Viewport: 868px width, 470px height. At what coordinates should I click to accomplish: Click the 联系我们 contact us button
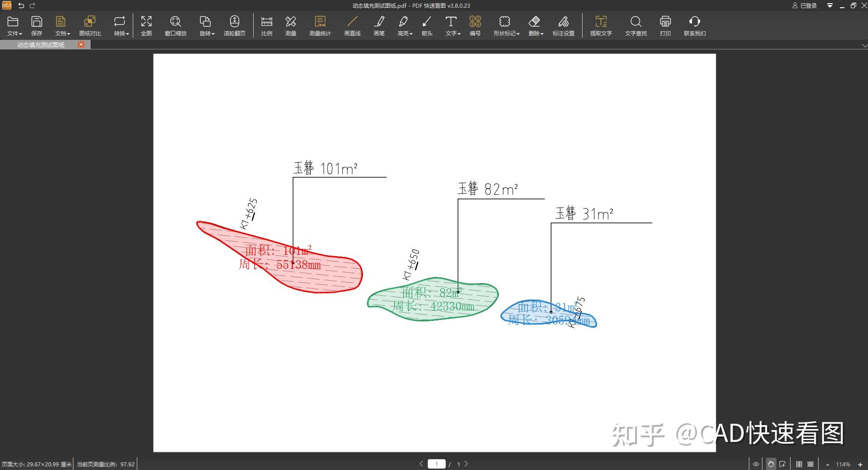click(694, 25)
